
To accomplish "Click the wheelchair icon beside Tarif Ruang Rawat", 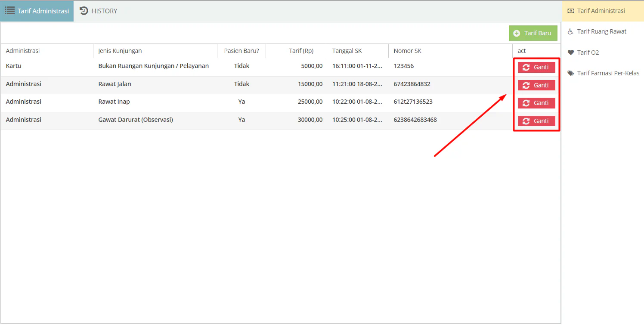I will coord(571,31).
